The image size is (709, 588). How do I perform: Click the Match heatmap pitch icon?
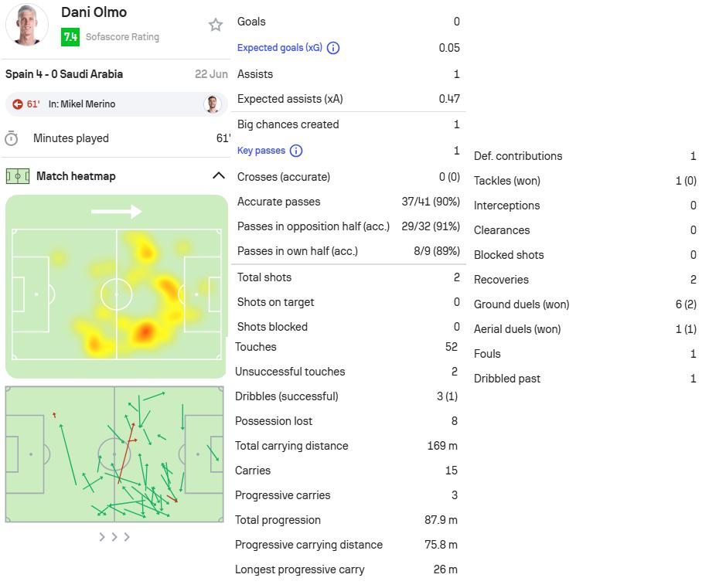coord(18,176)
